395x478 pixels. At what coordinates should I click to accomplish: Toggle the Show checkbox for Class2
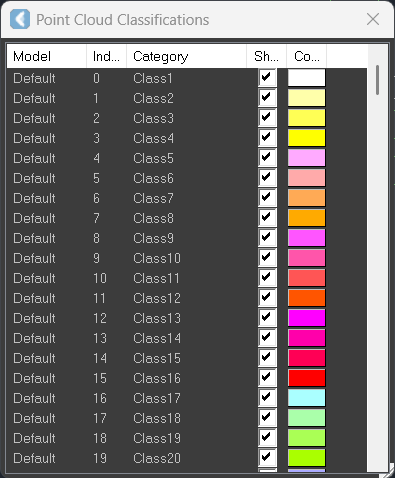267,98
